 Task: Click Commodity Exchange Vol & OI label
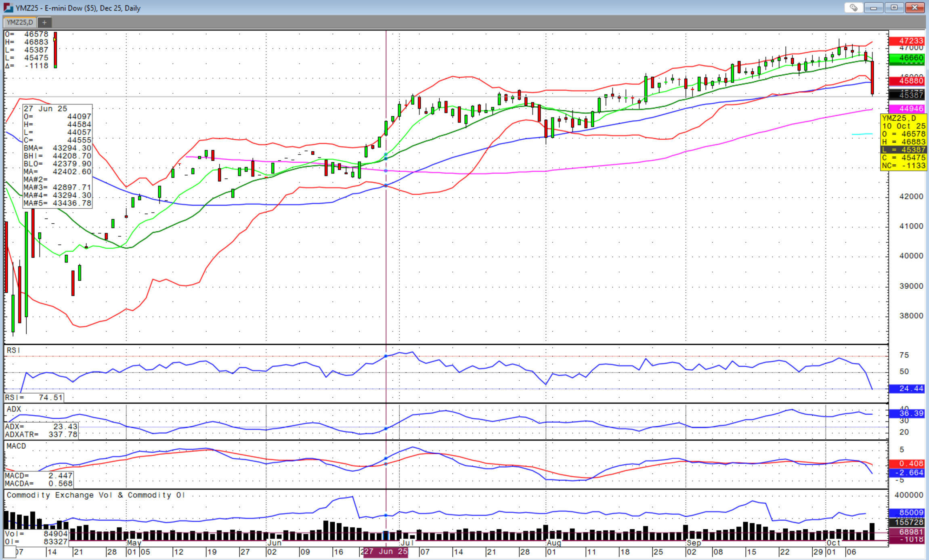95,495
